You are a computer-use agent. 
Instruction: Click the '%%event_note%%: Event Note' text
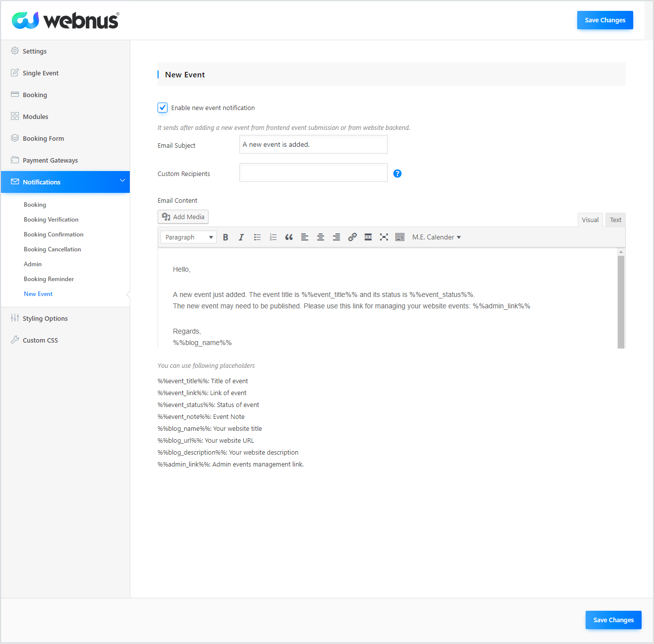(x=201, y=417)
